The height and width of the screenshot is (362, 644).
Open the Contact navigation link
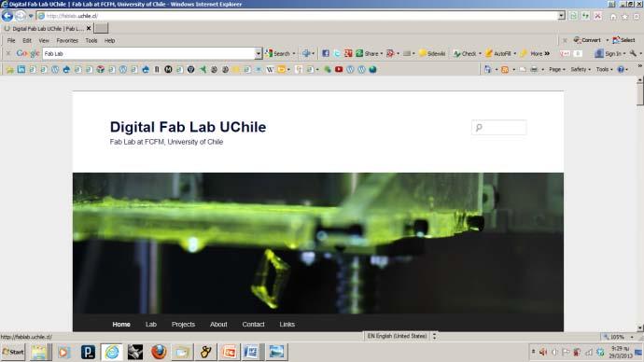click(254, 325)
